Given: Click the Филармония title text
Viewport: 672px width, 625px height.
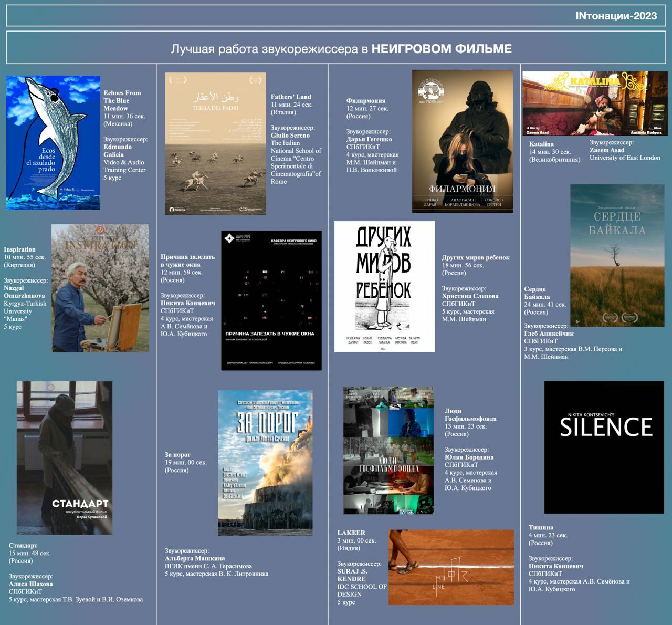Looking at the screenshot, I should point(366,101).
